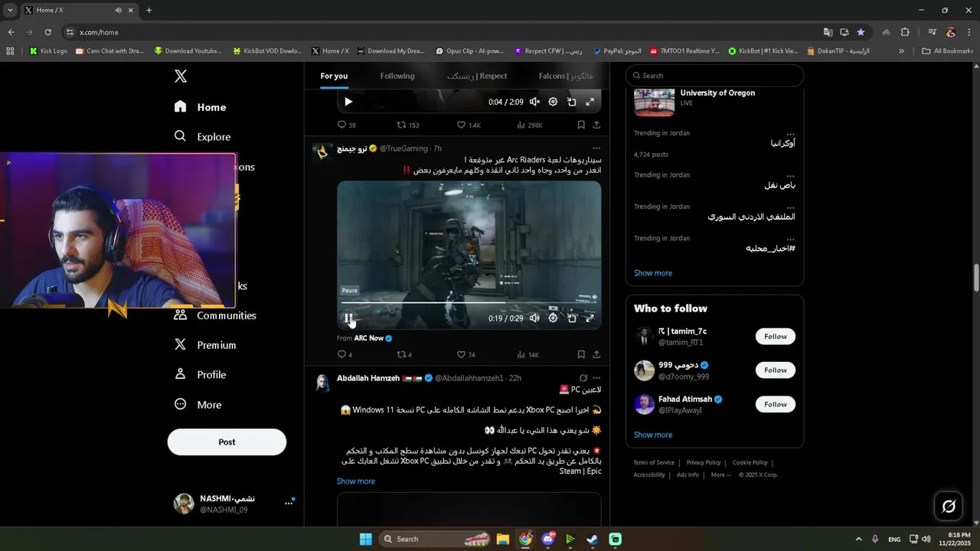Open Communities in sidebar
The image size is (980, 551).
215,315
